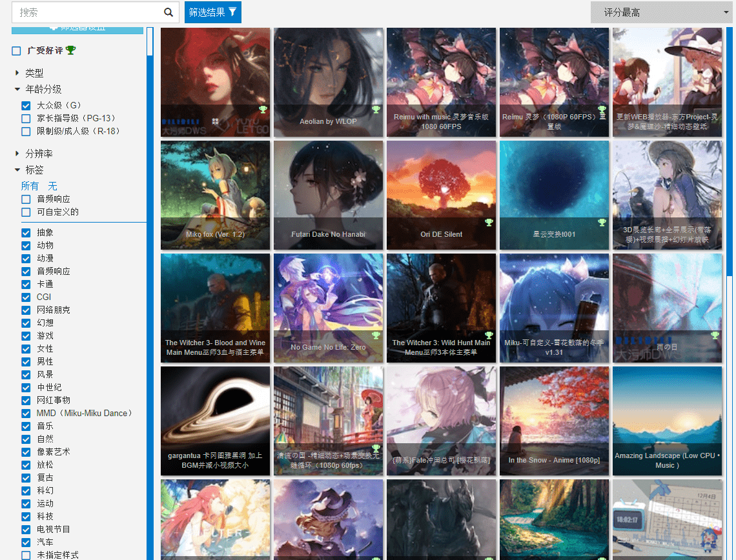The width and height of the screenshot is (736, 560).
Task: Click the funnel icon on 筛选结果
Action: click(x=232, y=12)
